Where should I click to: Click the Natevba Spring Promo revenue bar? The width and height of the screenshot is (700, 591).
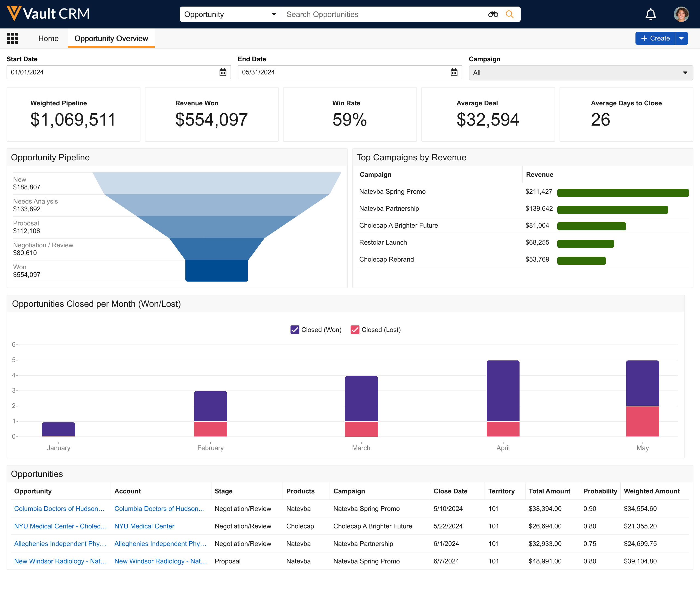(623, 193)
